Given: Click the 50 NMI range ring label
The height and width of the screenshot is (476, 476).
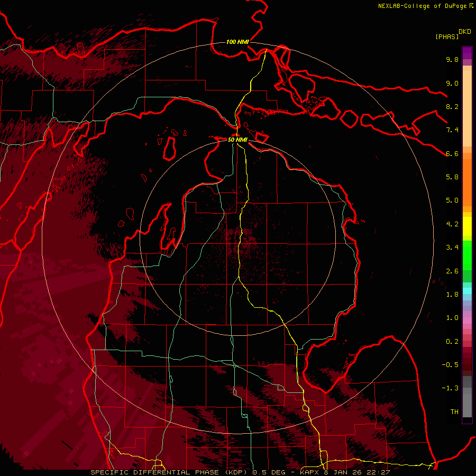Looking at the screenshot, I should coord(237,140).
